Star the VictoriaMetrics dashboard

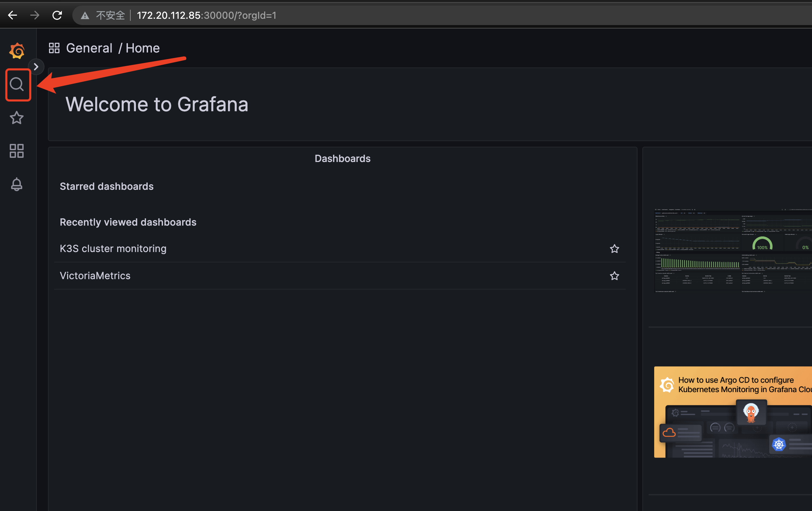point(614,276)
